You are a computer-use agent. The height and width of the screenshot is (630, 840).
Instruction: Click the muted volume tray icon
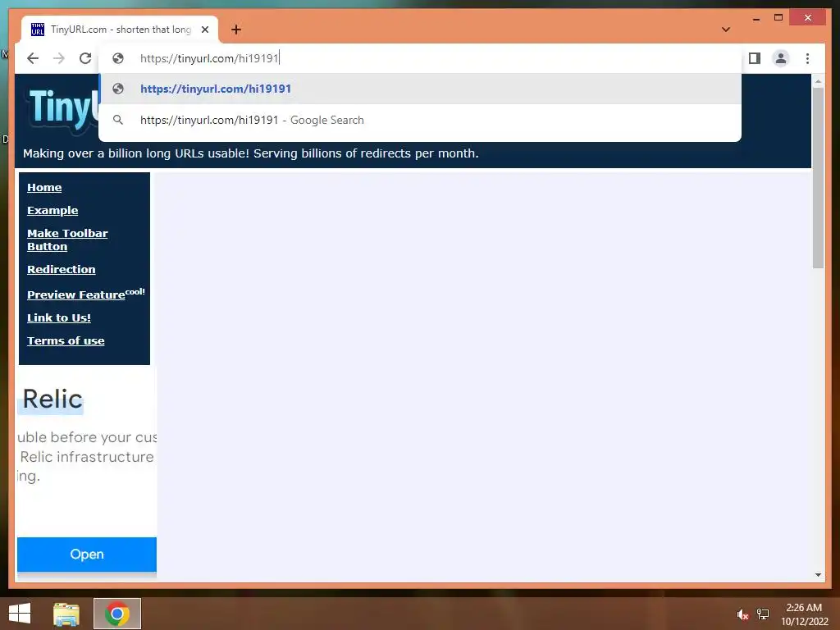coord(742,614)
